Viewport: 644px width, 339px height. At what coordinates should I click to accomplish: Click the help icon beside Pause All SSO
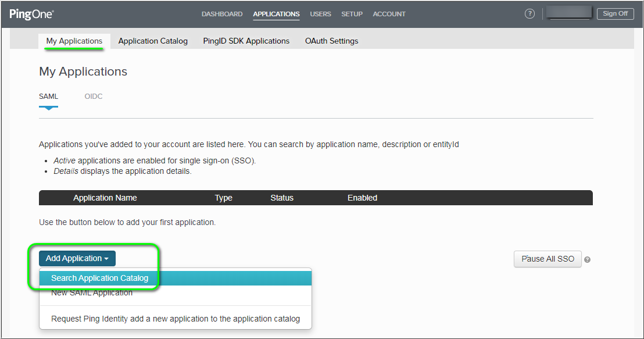pyautogui.click(x=587, y=260)
